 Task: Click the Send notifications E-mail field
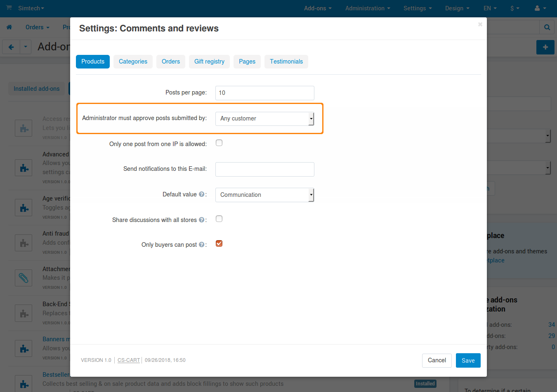(265, 169)
